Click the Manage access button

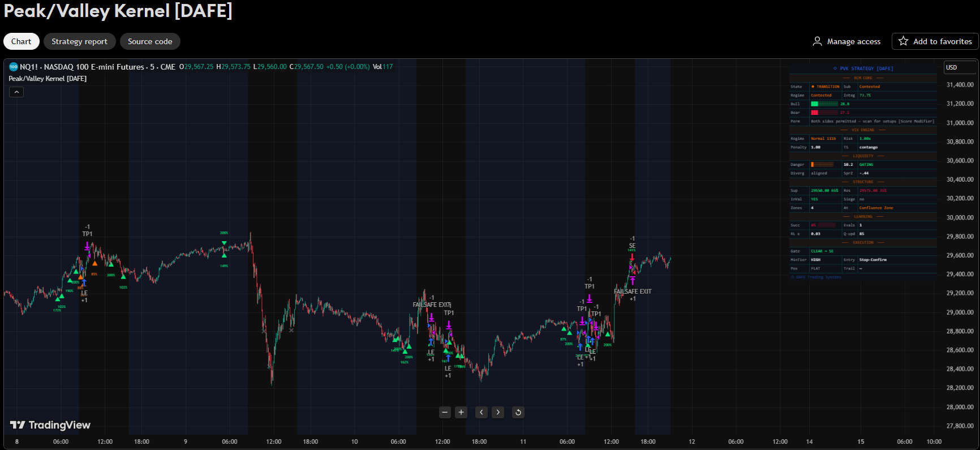tap(847, 41)
